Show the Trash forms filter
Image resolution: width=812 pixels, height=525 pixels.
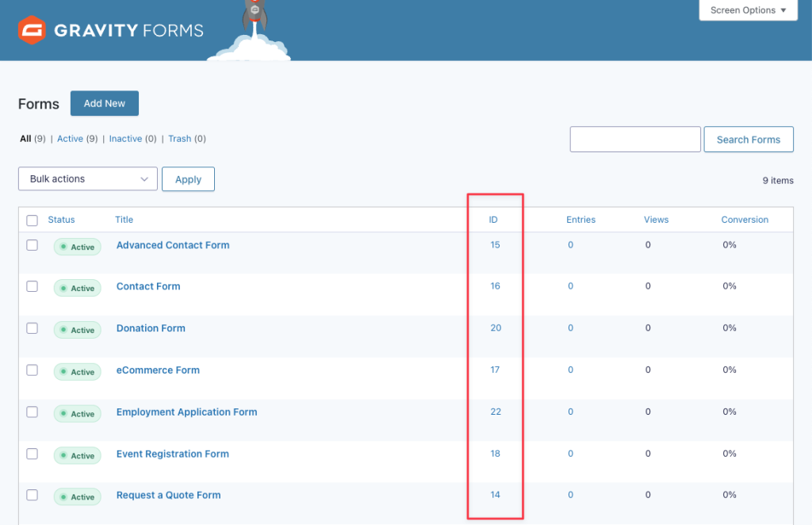[x=179, y=139]
